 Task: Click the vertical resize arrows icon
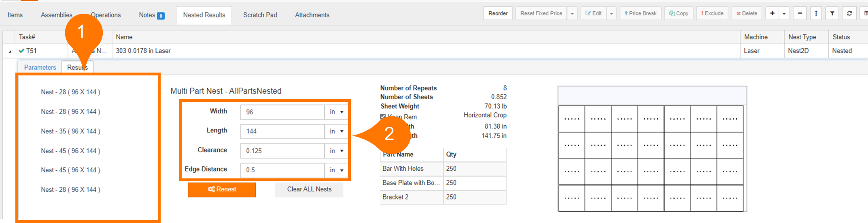816,13
